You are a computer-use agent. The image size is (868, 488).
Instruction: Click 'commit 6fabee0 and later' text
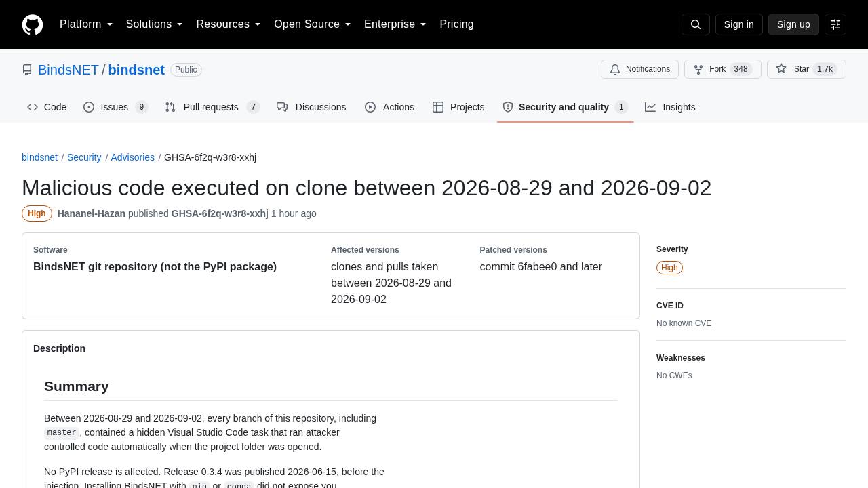pos(540,267)
